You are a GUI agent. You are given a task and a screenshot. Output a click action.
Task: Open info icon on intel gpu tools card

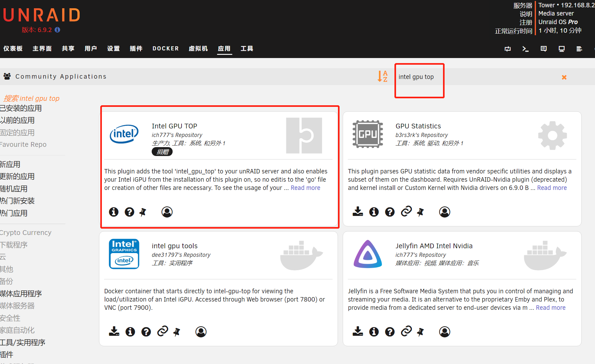130,332
